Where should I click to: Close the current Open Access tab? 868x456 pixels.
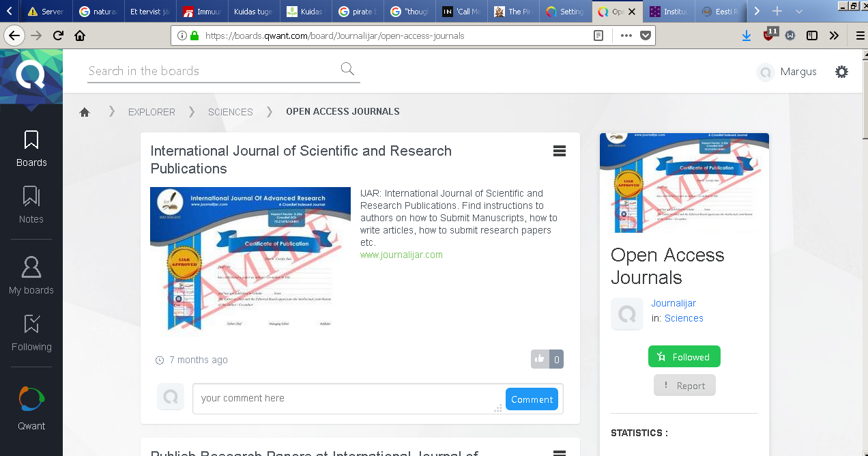coord(632,12)
